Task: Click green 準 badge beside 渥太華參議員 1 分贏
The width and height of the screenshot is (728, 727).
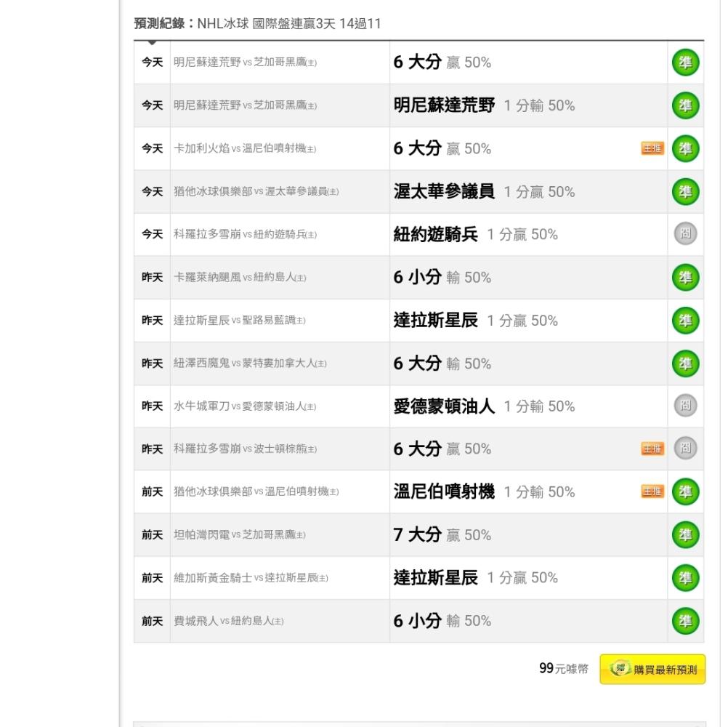Action: [685, 191]
